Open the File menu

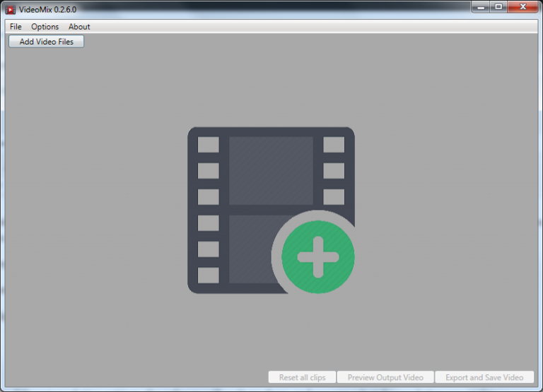[x=16, y=27]
